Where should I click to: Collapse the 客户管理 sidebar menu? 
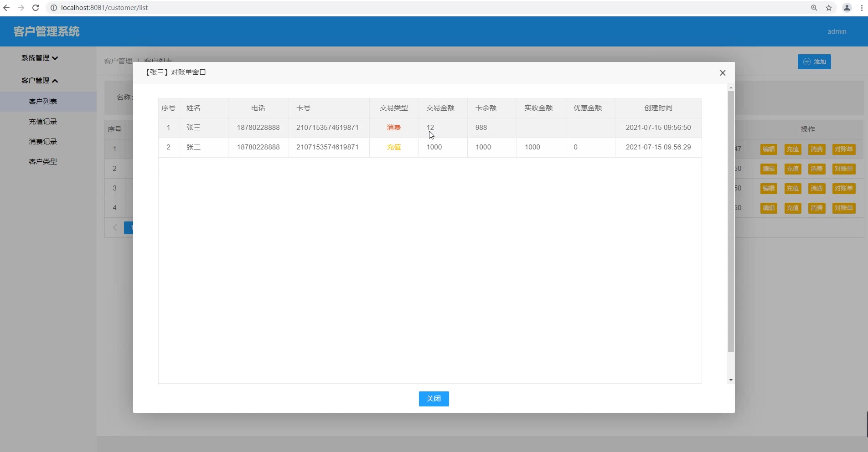tap(40, 81)
